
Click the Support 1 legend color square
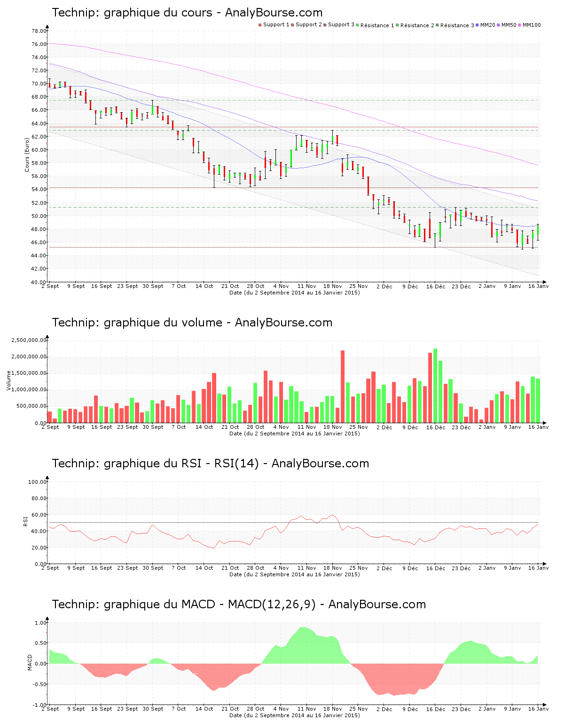[260, 25]
